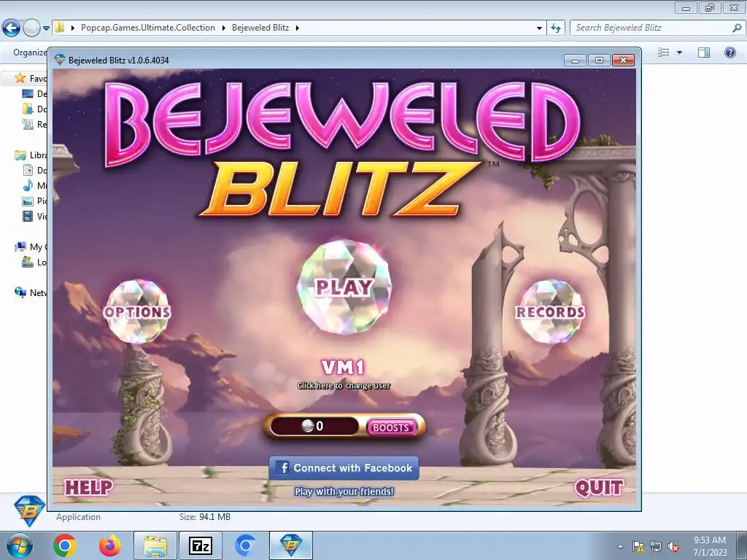The height and width of the screenshot is (560, 747).
Task: Refresh the Explorer folder view
Action: coord(555,28)
